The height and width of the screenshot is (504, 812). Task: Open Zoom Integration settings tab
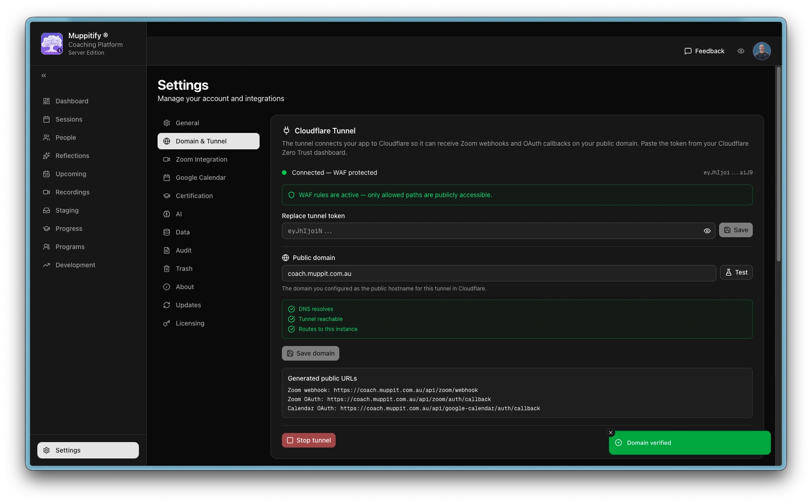click(x=201, y=159)
